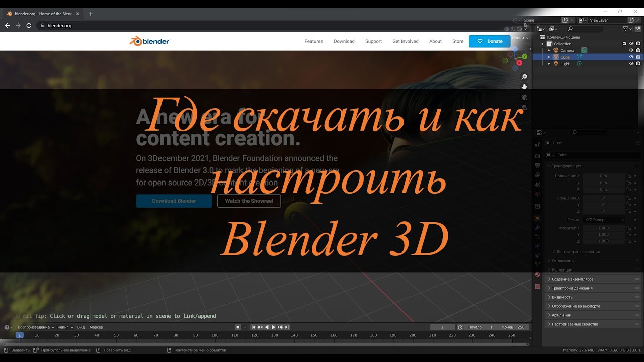Jump to the timeline start frame
Screen dimensions: 644x362
[x=254, y=327]
